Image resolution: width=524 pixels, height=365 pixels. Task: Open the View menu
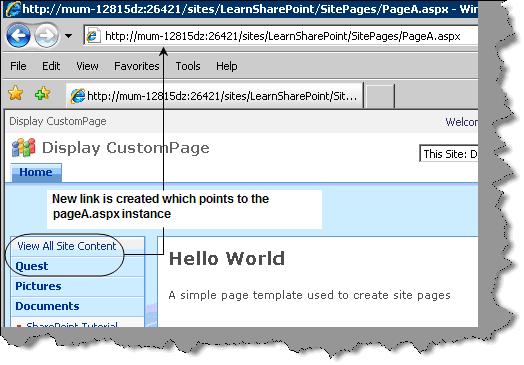pos(87,66)
